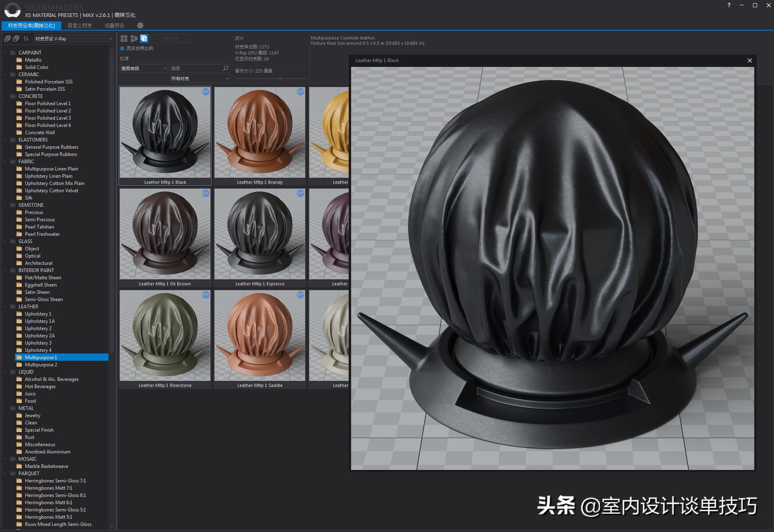Viewport: 774px width, 532px height.
Task: Select the grid view icon with badge
Action: click(x=134, y=39)
